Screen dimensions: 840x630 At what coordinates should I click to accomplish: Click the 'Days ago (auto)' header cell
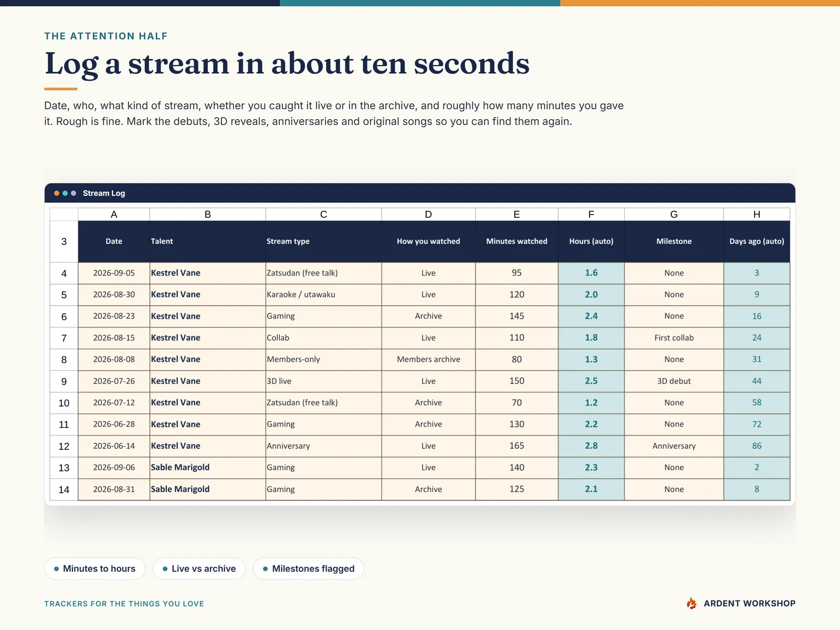click(x=757, y=241)
